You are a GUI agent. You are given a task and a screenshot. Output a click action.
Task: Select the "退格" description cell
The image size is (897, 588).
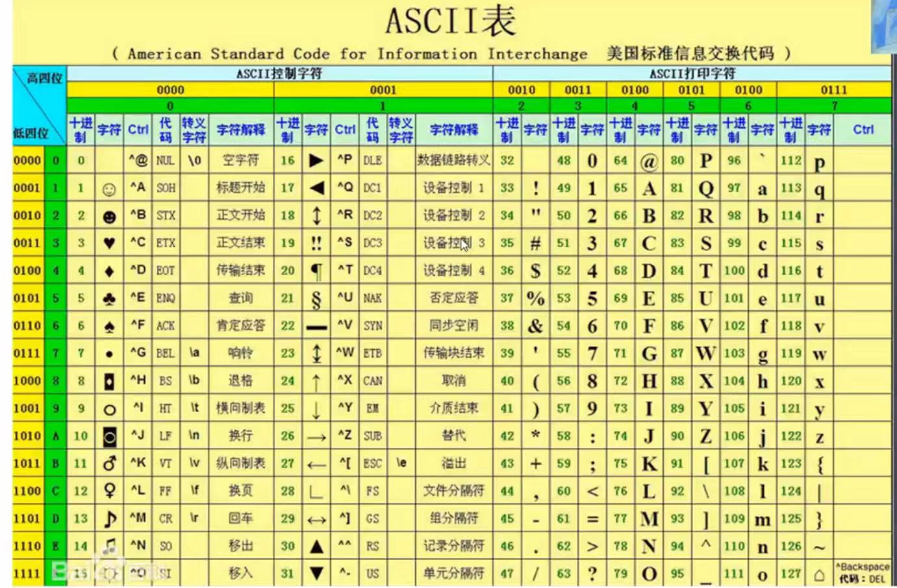[x=240, y=380]
